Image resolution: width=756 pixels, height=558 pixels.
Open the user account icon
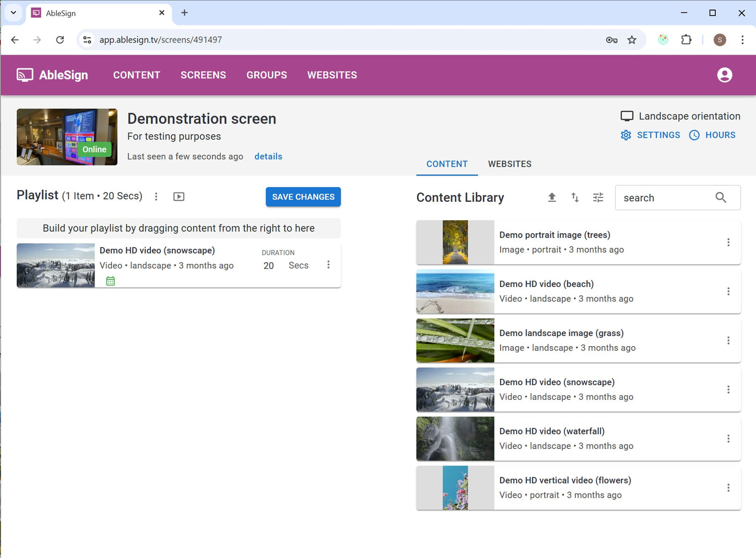coord(724,75)
